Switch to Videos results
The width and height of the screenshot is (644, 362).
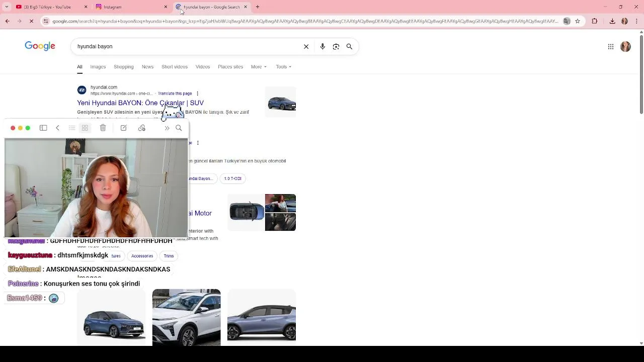(203, 67)
